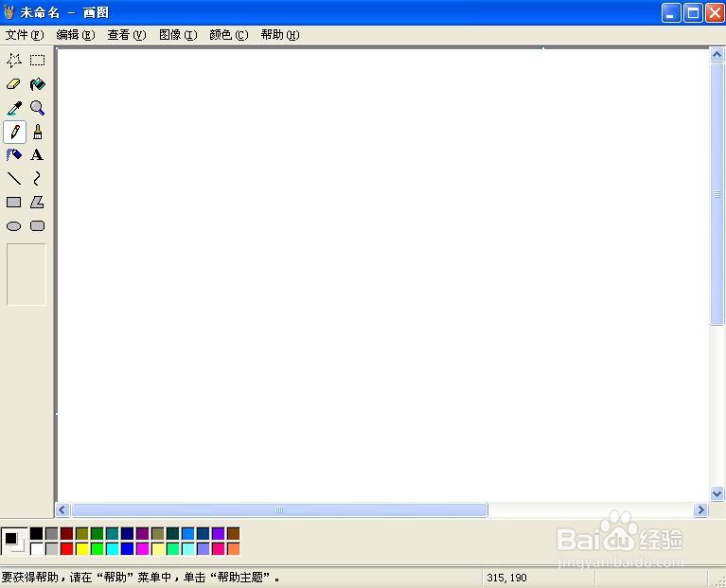Image resolution: width=726 pixels, height=588 pixels.
Task: Pick the bright yellow palette swatch
Action: [82, 548]
